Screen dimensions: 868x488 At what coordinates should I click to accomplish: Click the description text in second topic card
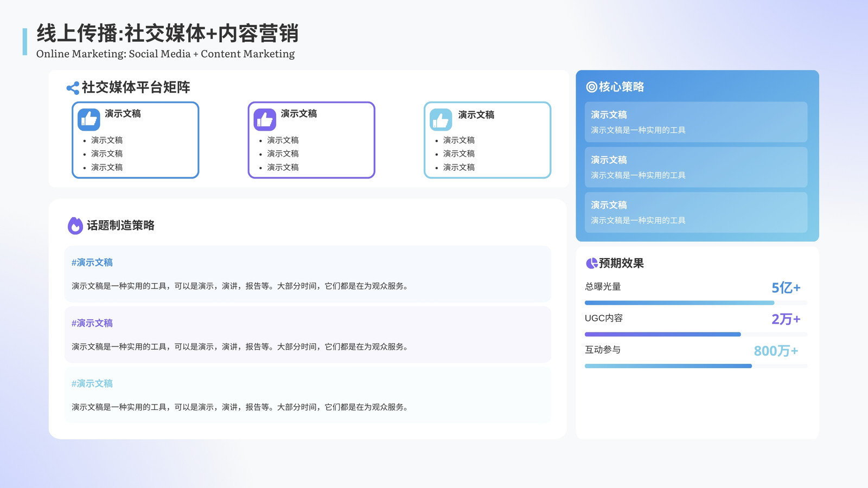240,346
